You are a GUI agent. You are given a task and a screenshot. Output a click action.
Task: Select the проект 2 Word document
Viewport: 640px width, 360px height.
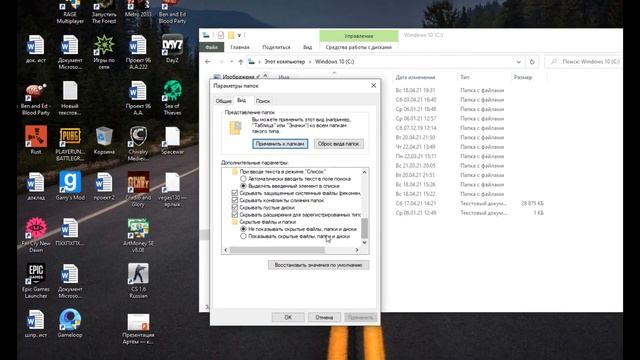pos(104,186)
